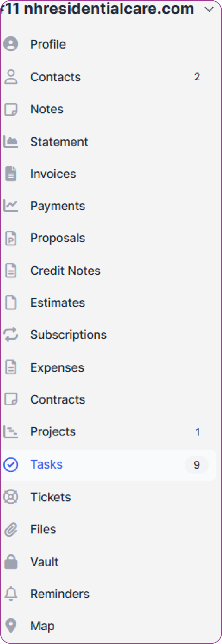This screenshot has height=644, width=222.
Task: Click the Map location pin icon
Action: pyautogui.click(x=11, y=626)
